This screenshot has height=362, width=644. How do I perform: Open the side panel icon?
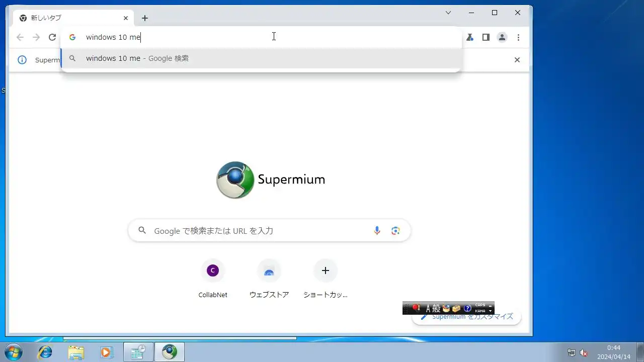[486, 37]
